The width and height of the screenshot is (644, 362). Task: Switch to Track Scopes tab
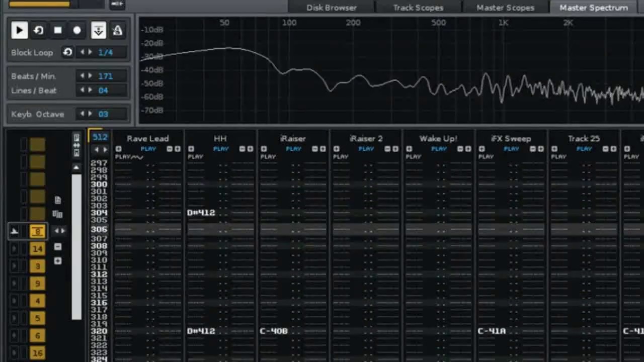coord(418,7)
